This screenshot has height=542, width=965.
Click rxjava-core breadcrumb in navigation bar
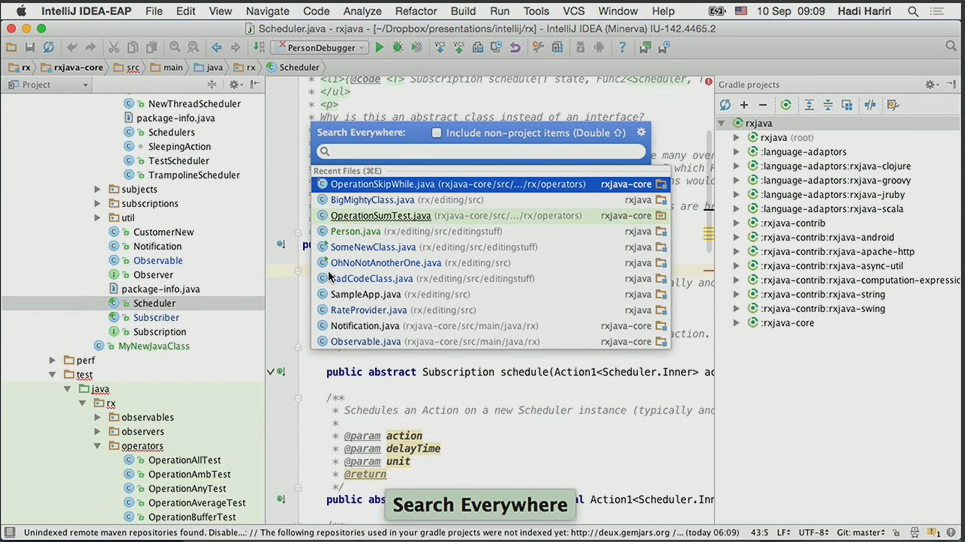(x=73, y=68)
